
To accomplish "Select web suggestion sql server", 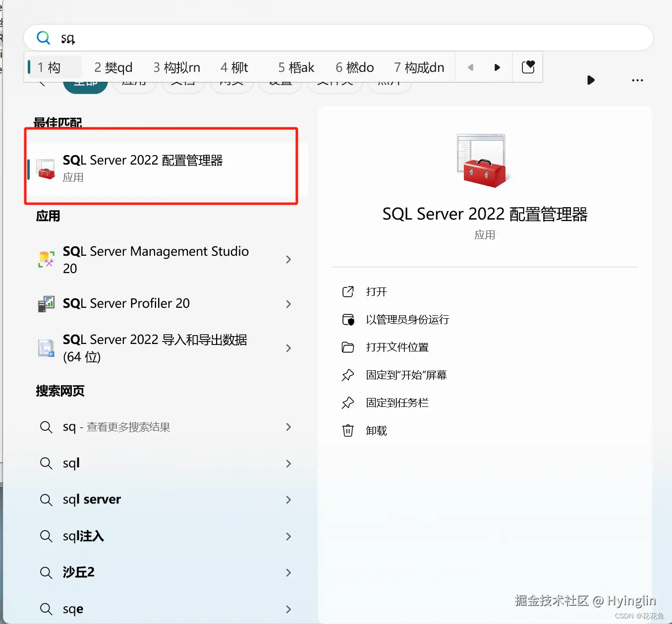I will 92,500.
